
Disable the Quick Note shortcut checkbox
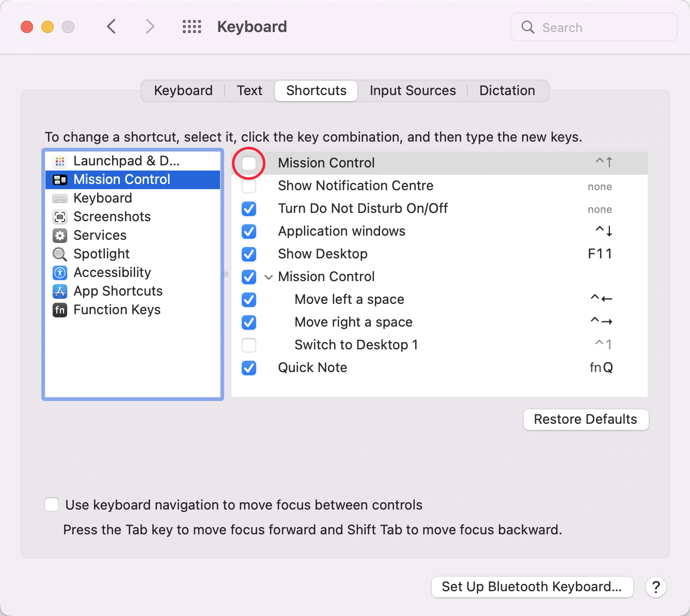(x=249, y=368)
